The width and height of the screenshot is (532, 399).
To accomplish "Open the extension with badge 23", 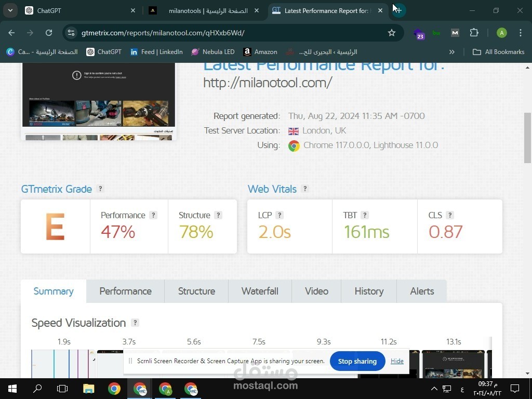I will (419, 34).
